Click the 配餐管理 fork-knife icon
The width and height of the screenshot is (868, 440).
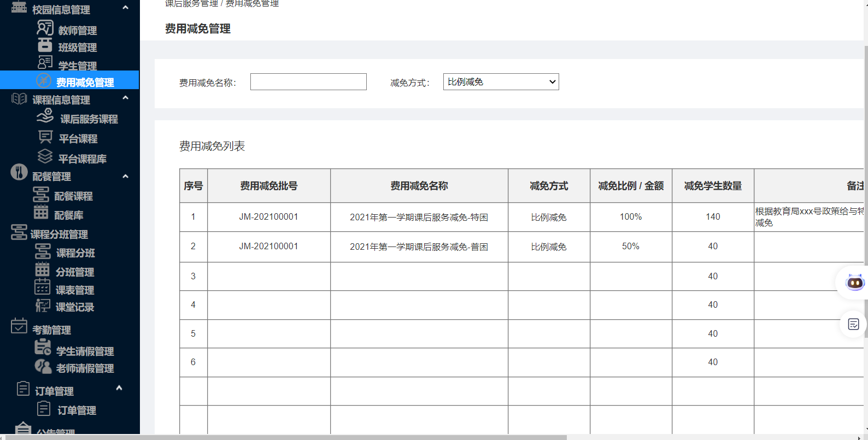click(x=19, y=172)
